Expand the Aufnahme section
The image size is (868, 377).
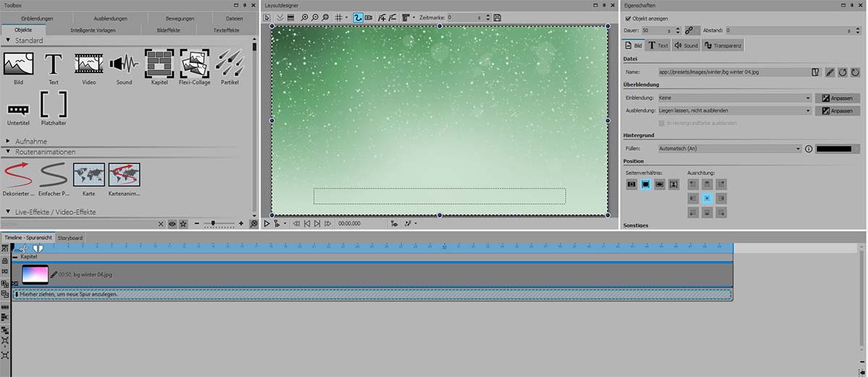coord(8,141)
